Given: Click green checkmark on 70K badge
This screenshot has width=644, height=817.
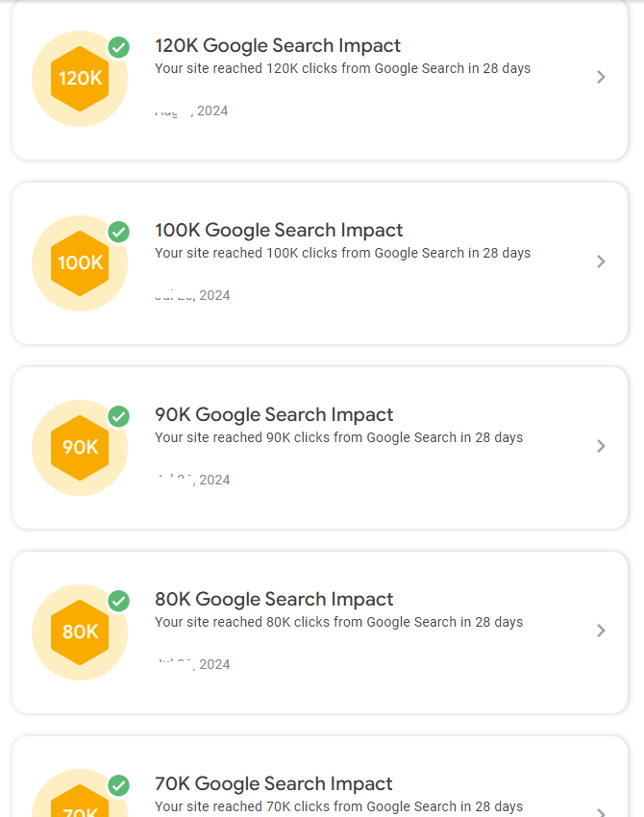Looking at the screenshot, I should pyautogui.click(x=119, y=785).
